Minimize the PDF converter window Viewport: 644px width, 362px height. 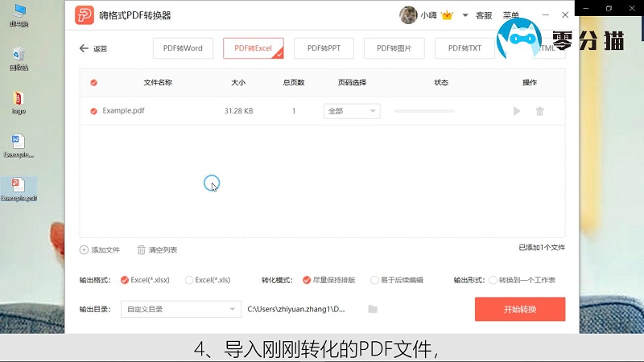coord(546,14)
